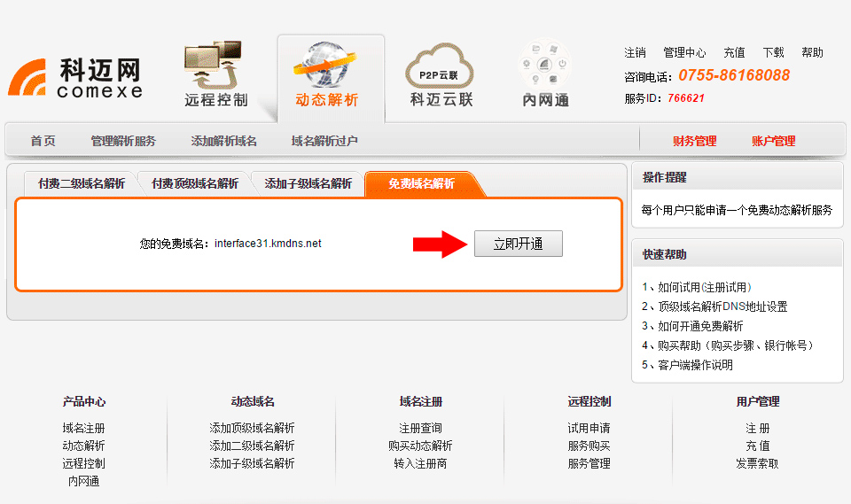
Task: Click footer 添加二级域名解析 link
Action: point(252,446)
